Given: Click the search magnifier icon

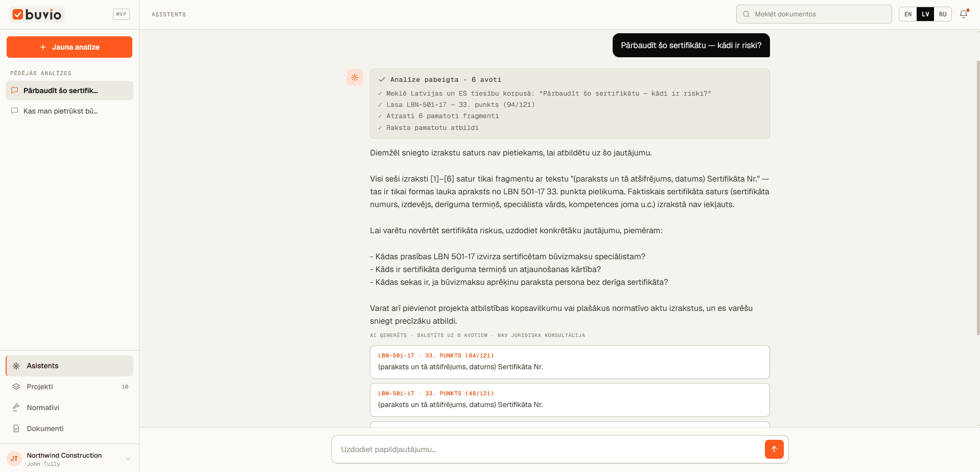Looking at the screenshot, I should click(x=746, y=14).
